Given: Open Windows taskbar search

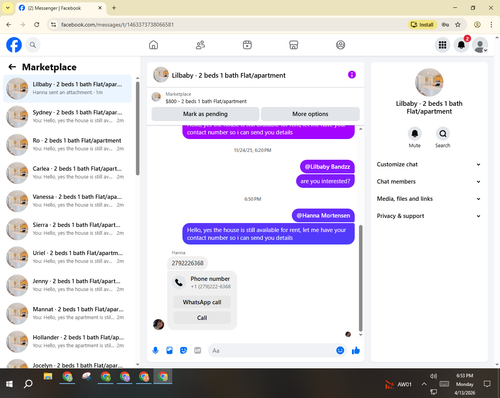Looking at the screenshot, I should click(x=28, y=384).
